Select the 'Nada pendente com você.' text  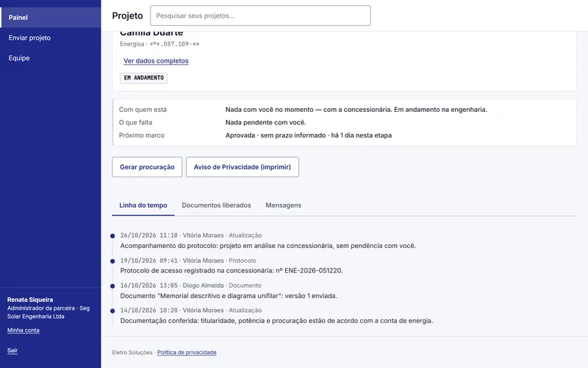[265, 122]
